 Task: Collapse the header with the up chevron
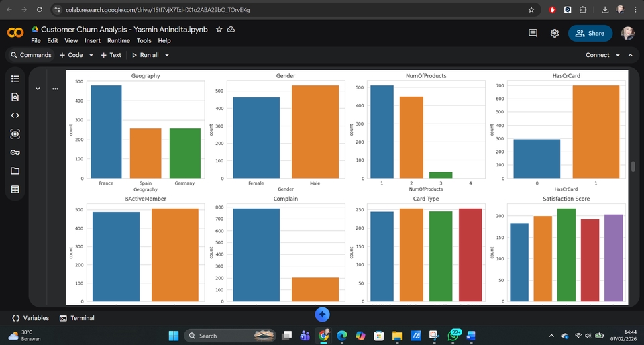(631, 55)
